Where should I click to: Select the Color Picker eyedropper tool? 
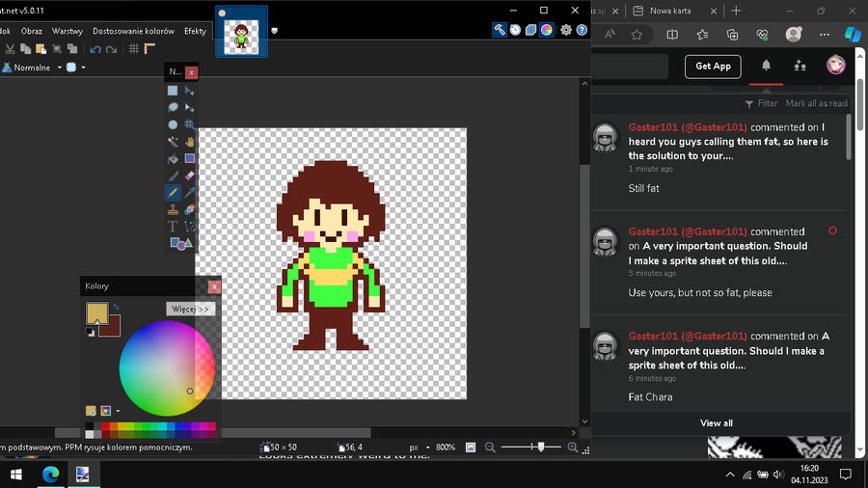(x=189, y=193)
